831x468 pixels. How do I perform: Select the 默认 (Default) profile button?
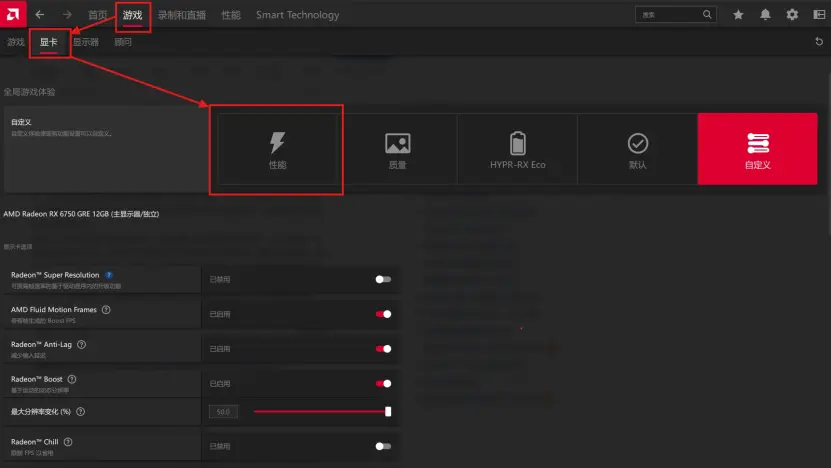tap(637, 149)
